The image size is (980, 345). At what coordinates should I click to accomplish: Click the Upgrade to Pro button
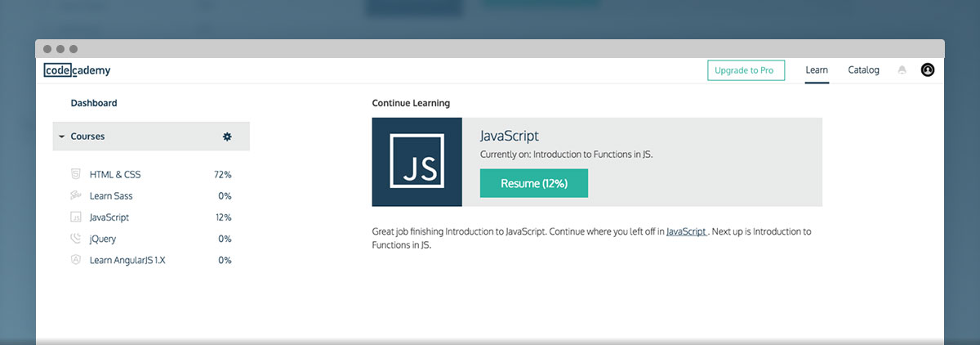[746, 70]
